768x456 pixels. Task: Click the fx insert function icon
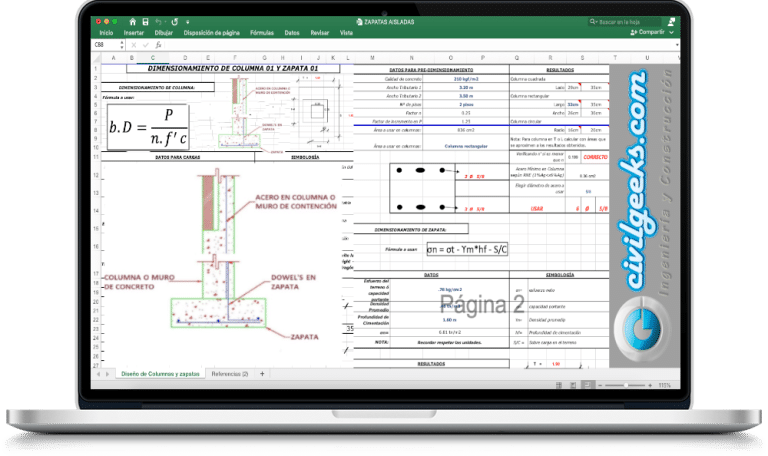[x=159, y=45]
